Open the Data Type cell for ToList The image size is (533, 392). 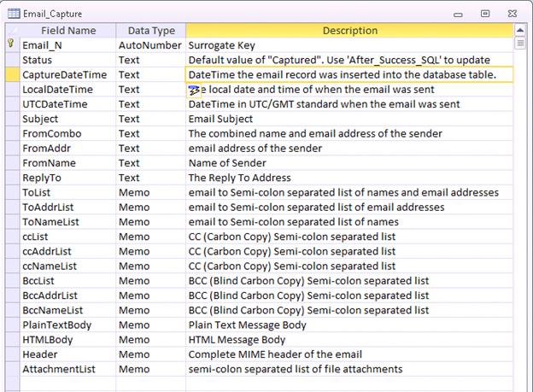[x=149, y=193]
